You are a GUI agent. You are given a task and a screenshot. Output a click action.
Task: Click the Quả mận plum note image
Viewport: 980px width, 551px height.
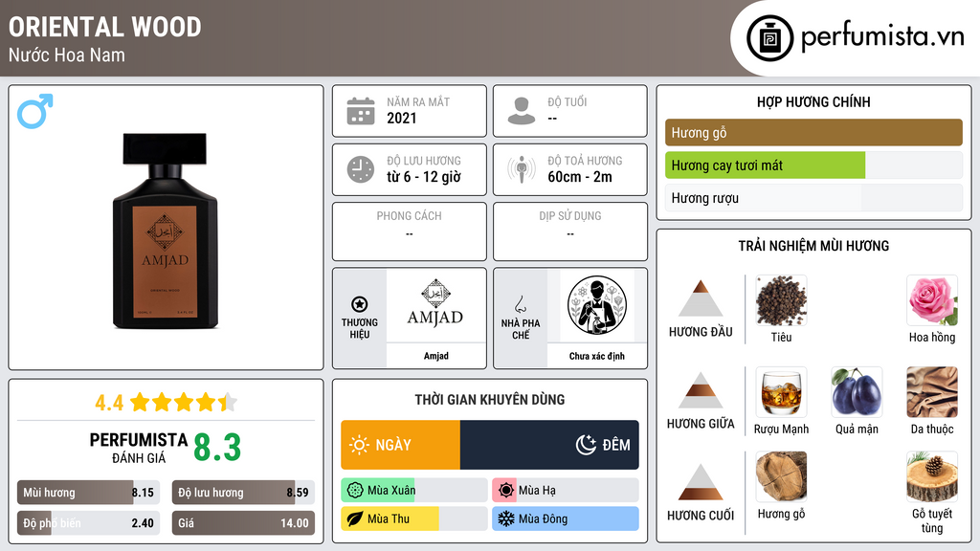pos(857,391)
